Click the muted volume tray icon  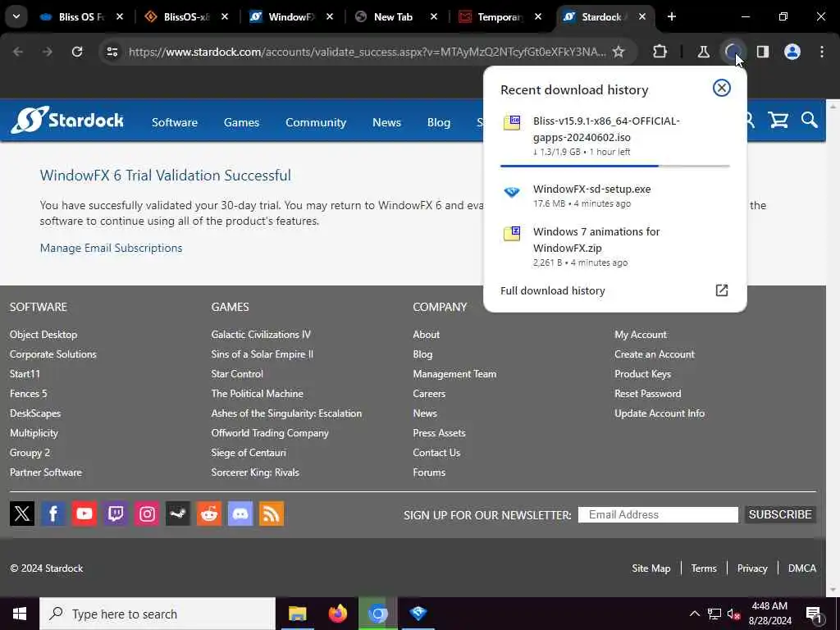pyautogui.click(x=733, y=614)
